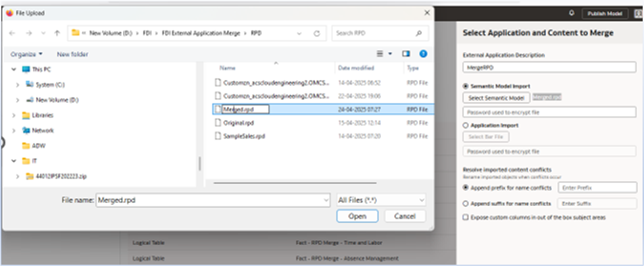Click the IT folder icon
This screenshot has height=266, width=644.
[26, 161]
